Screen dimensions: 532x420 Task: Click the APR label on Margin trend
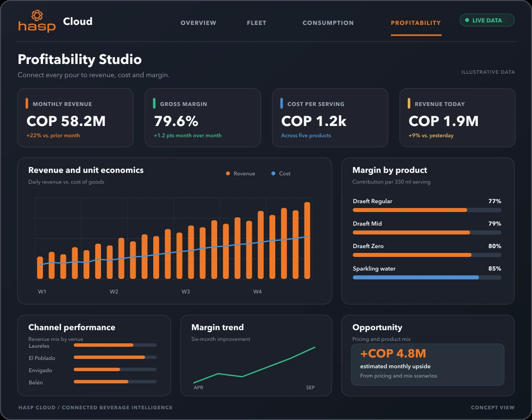click(199, 387)
